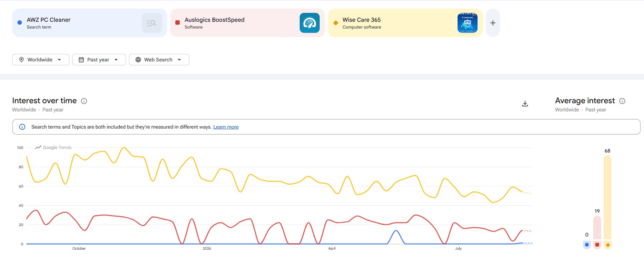The width and height of the screenshot is (644, 260).
Task: Click the red square for Auslogics BoostSpeed
Action: pos(178,23)
